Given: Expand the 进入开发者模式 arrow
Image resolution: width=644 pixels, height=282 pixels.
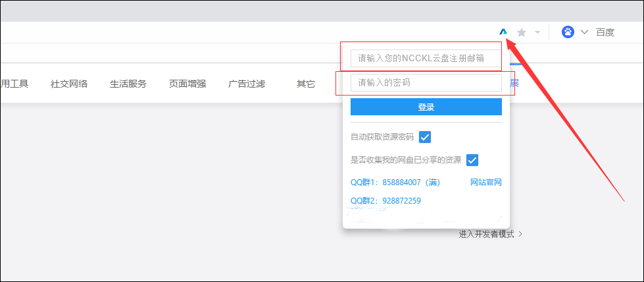Looking at the screenshot, I should [521, 234].
